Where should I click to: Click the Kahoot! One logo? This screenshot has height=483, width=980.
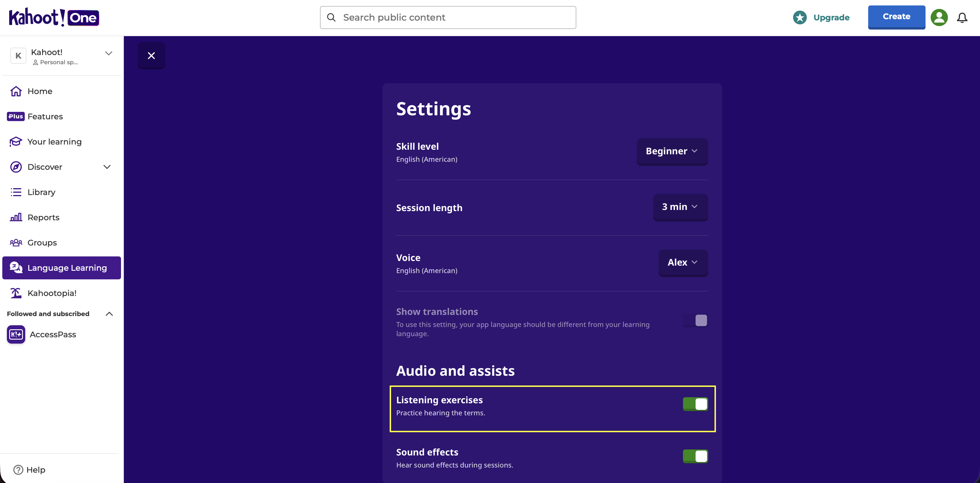tap(54, 17)
